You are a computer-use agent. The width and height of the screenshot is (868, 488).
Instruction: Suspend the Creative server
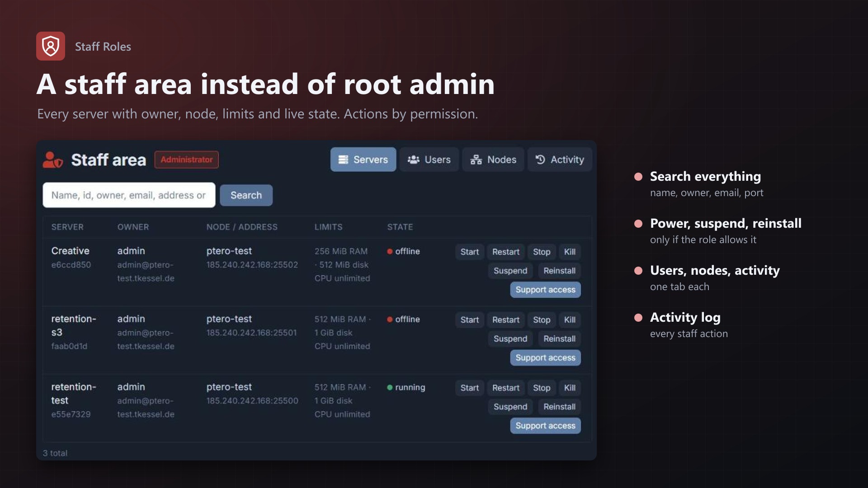pos(510,271)
